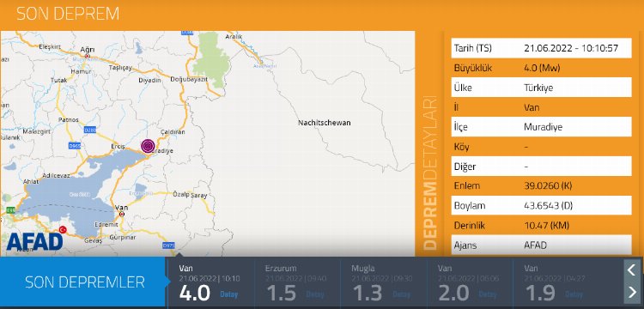
Task: Click the Doğubayazıt label on the map
Action: 189,80
